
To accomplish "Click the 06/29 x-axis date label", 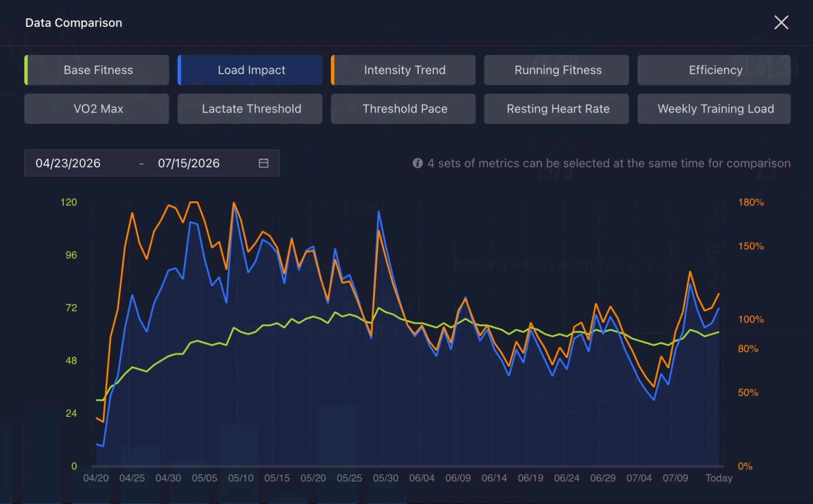I will (x=603, y=478).
